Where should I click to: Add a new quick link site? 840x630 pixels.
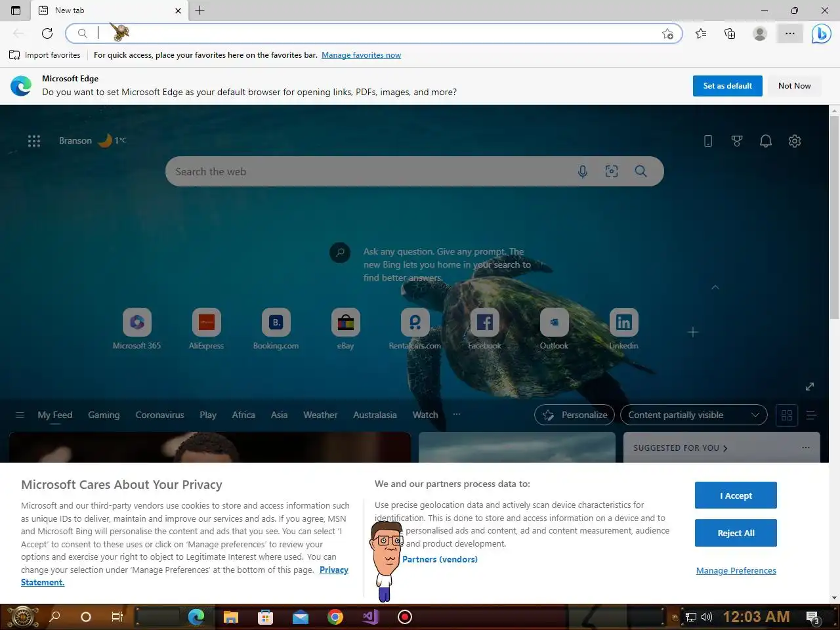[x=693, y=332]
